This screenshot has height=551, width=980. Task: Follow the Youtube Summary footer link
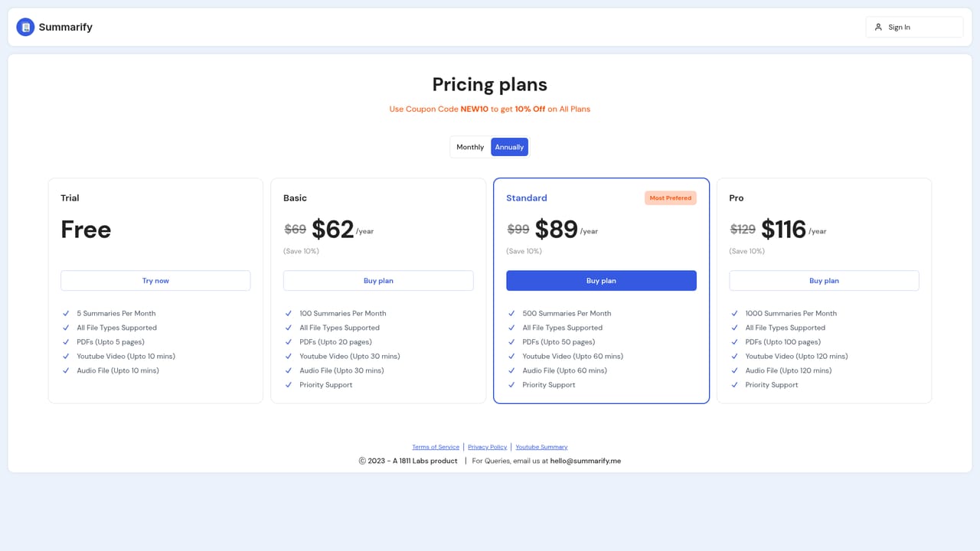541,447
